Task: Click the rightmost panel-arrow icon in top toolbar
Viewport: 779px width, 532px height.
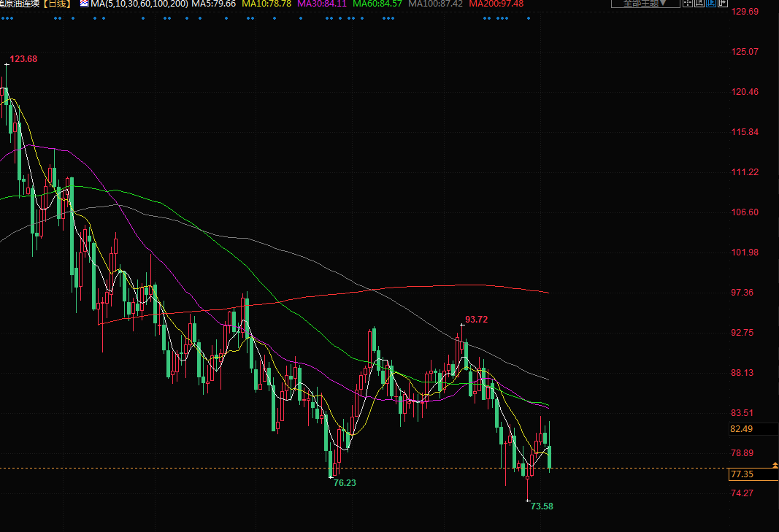Action: click(x=723, y=4)
